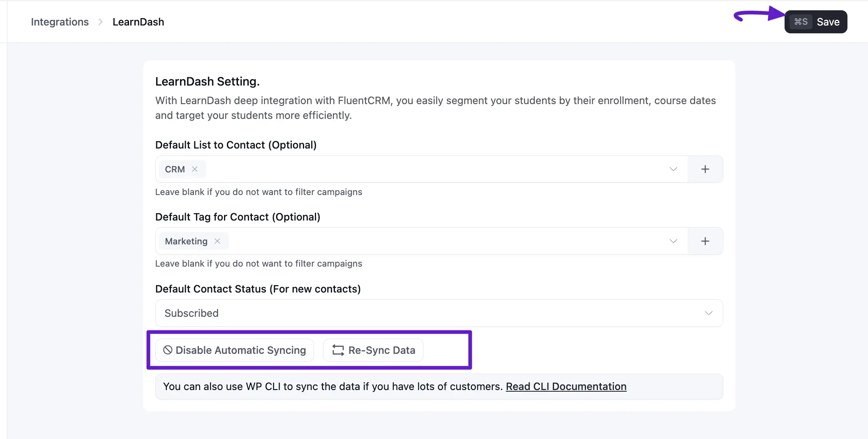Remove the Marketing tag chip
This screenshot has height=439, width=868.
pyautogui.click(x=217, y=241)
